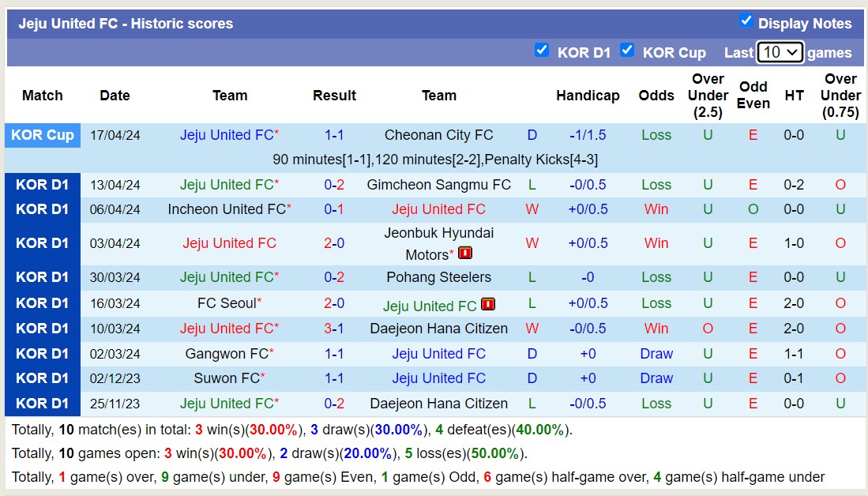868x496 pixels.
Task: Open Suwon FC team link
Action: click(227, 378)
